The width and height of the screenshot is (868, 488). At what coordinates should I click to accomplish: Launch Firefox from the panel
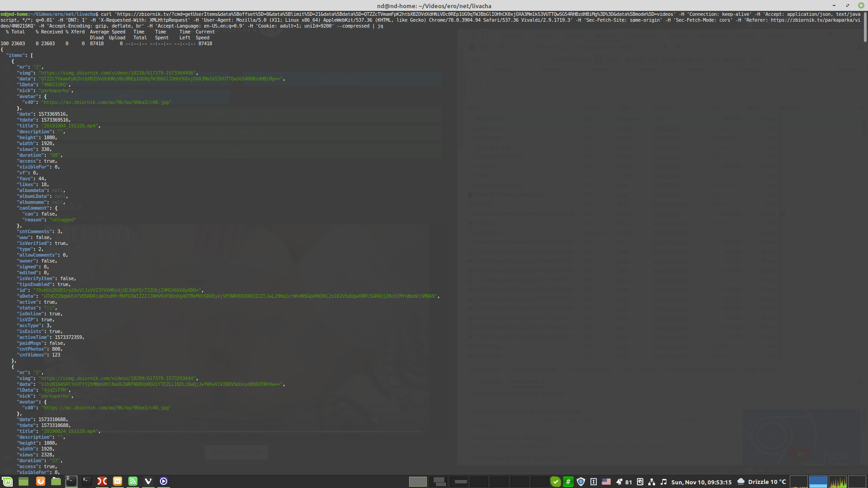[x=40, y=482]
